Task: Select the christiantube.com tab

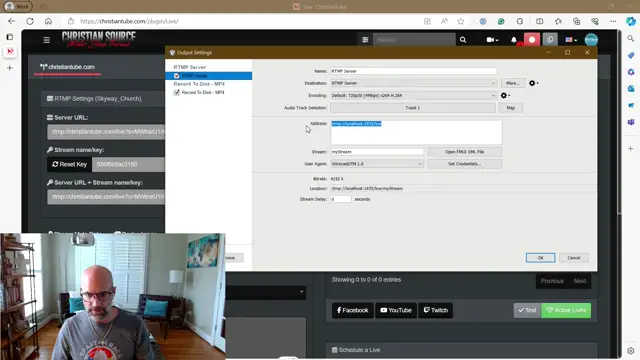Action: tap(67, 67)
